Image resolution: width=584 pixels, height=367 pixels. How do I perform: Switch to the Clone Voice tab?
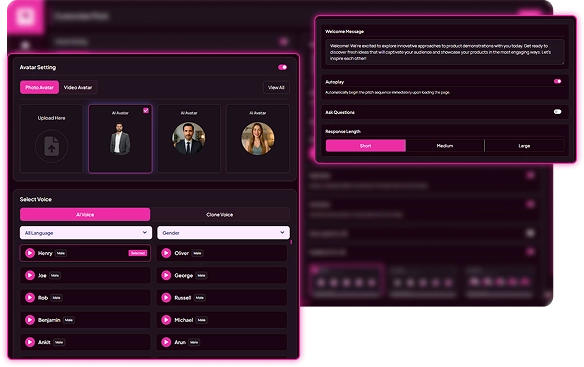point(220,215)
